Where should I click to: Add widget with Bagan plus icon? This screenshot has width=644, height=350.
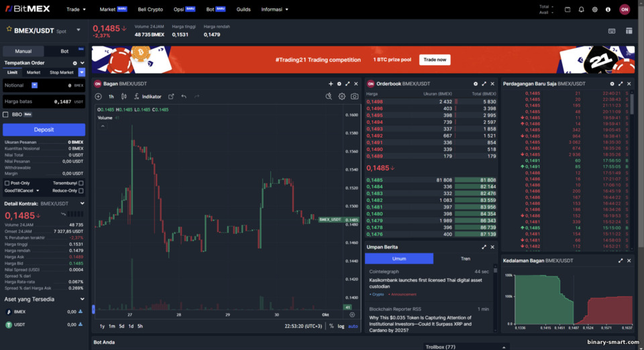[x=331, y=84]
